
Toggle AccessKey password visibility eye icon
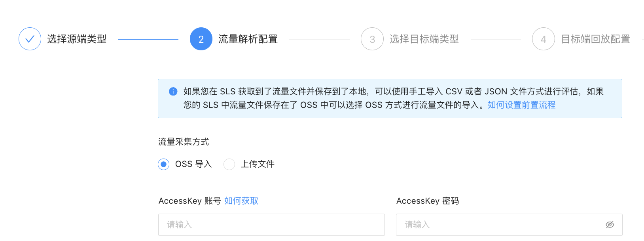(x=610, y=225)
